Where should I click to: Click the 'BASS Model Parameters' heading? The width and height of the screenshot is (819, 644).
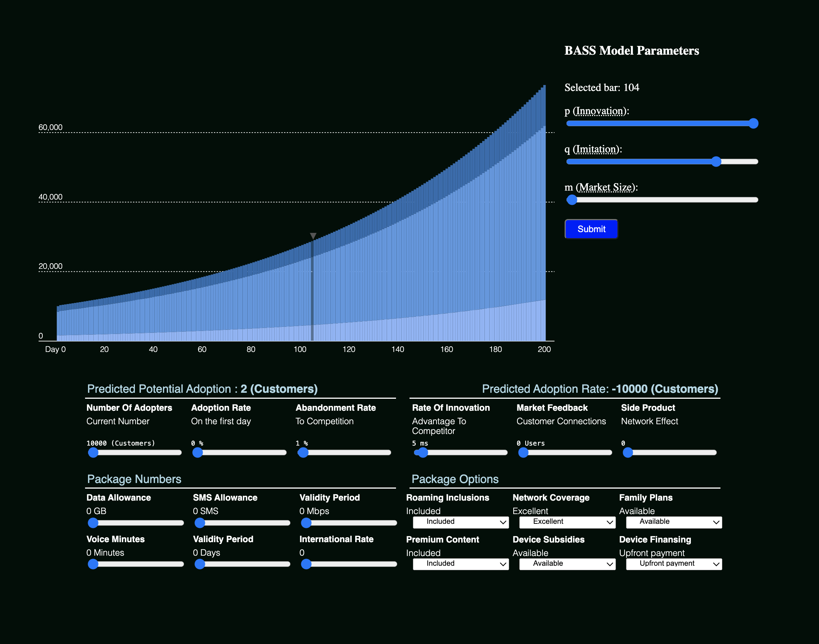coord(632,51)
